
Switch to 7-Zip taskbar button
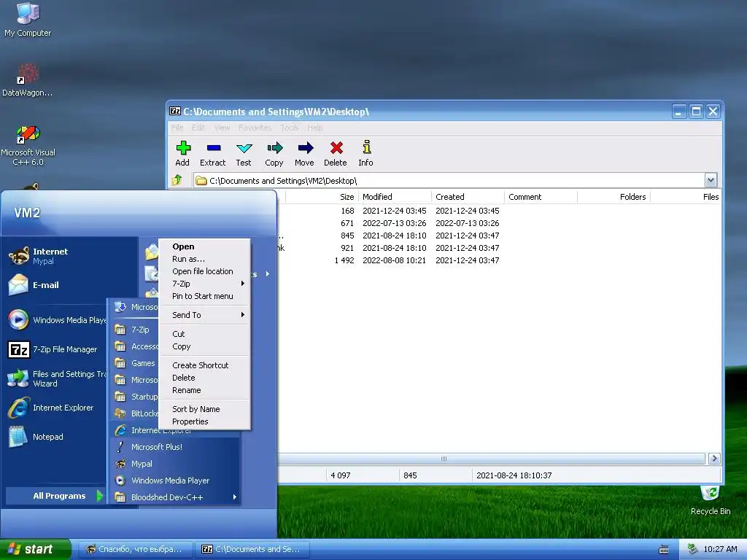tap(252, 549)
